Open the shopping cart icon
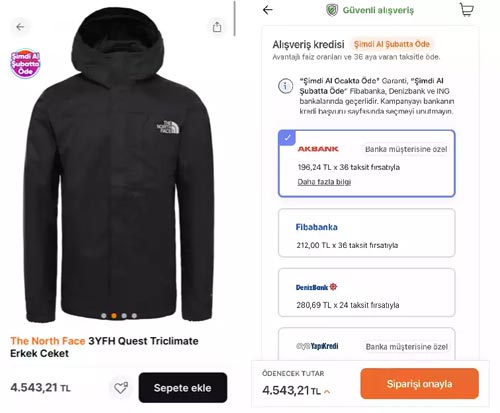 466,10
